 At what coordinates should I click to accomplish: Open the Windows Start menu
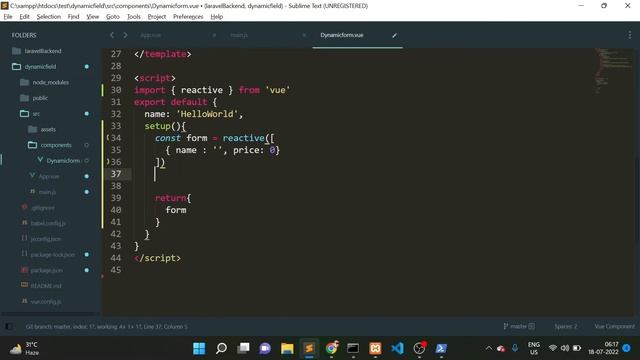pos(199,348)
